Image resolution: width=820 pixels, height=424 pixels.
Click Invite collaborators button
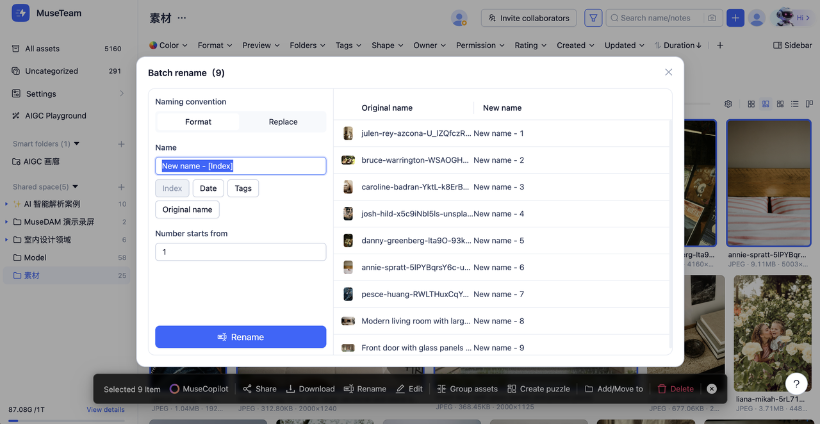[x=529, y=18]
